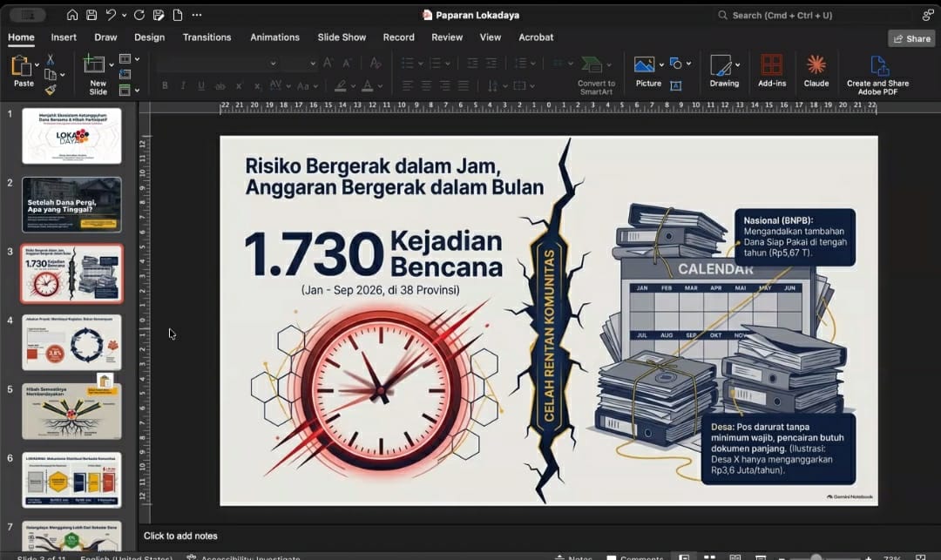Save the presentation with the floppy disk icon

(91, 15)
